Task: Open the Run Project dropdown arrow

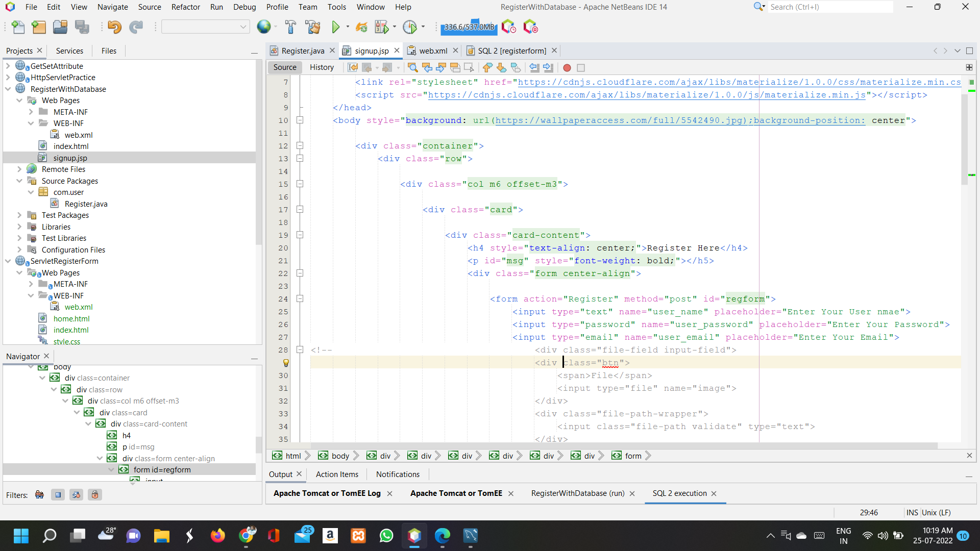Action: pyautogui.click(x=348, y=27)
